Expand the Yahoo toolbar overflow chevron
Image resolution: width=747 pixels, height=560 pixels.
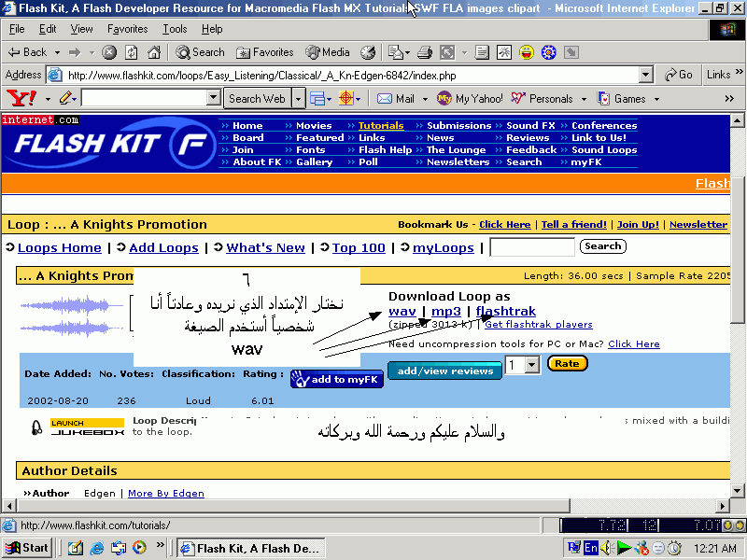pos(729,99)
